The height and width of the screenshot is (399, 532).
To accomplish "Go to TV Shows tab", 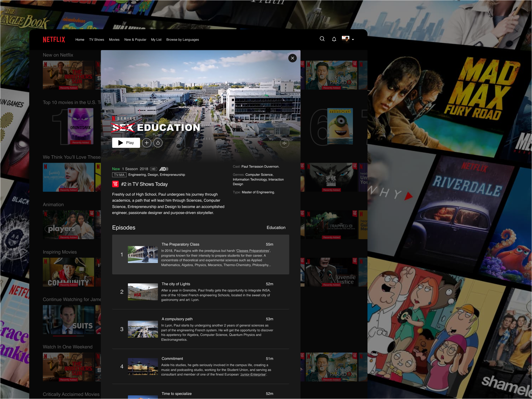I will pyautogui.click(x=96, y=40).
